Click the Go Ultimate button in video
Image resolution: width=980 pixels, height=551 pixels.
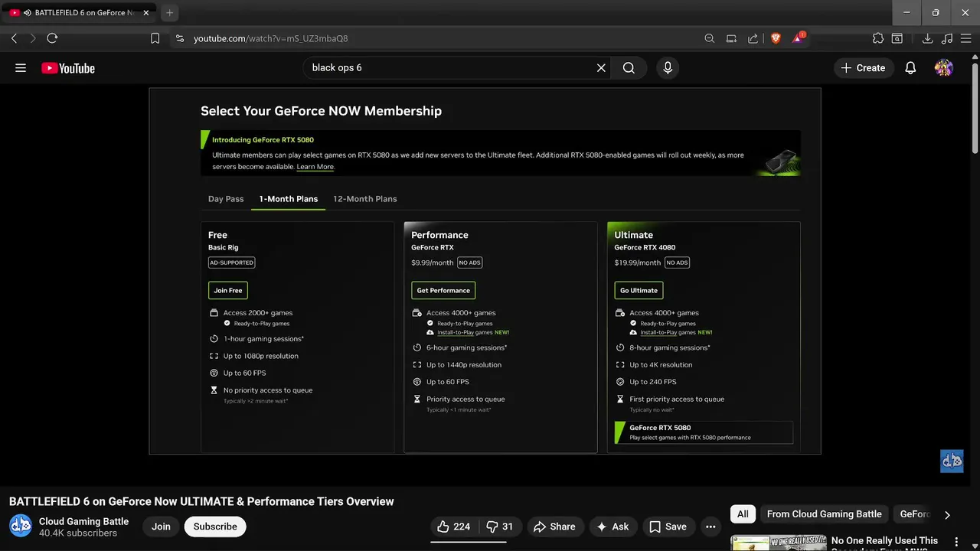(639, 290)
